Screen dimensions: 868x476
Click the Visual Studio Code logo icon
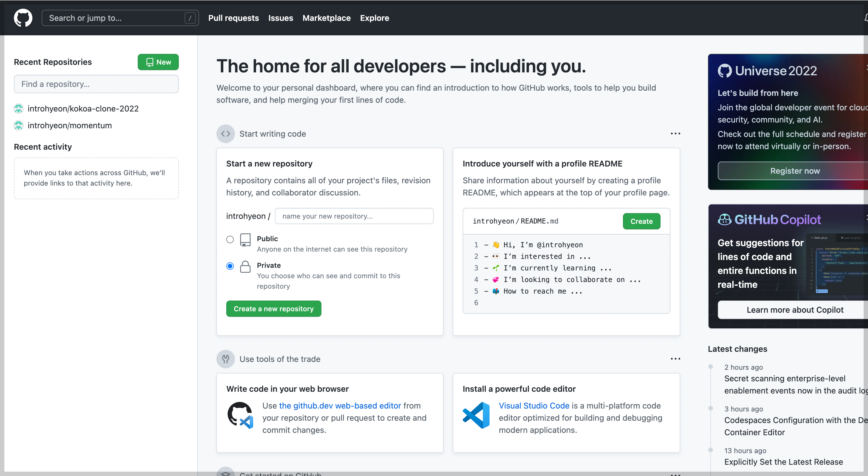pyautogui.click(x=476, y=415)
